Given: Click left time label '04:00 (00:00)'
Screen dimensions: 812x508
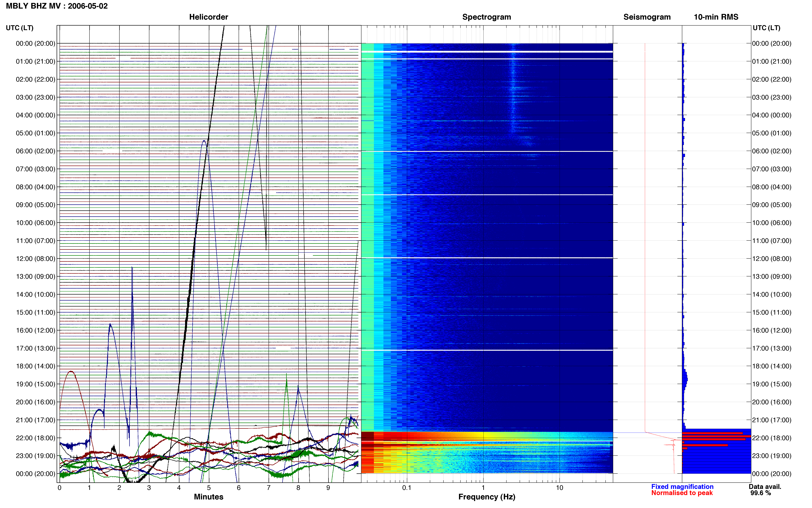Looking at the screenshot, I should pos(36,115).
